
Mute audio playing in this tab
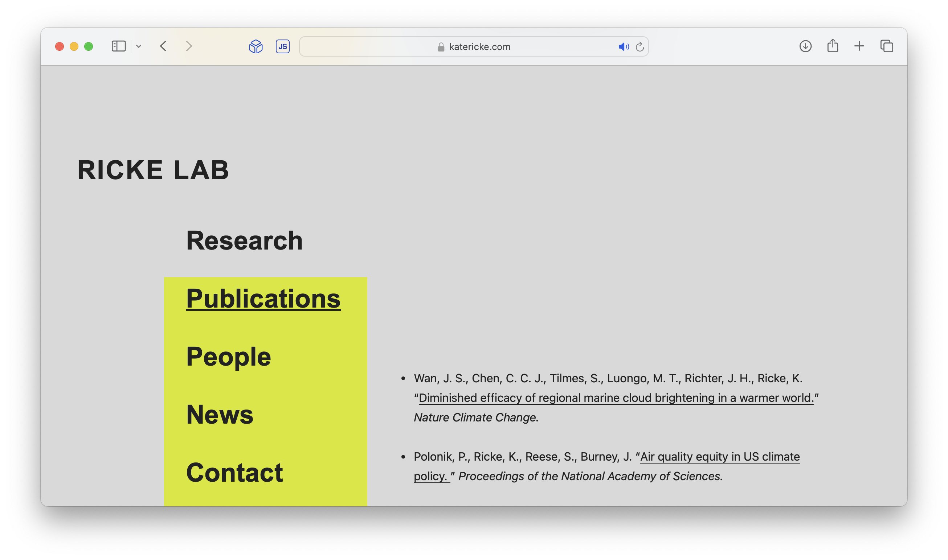point(623,47)
